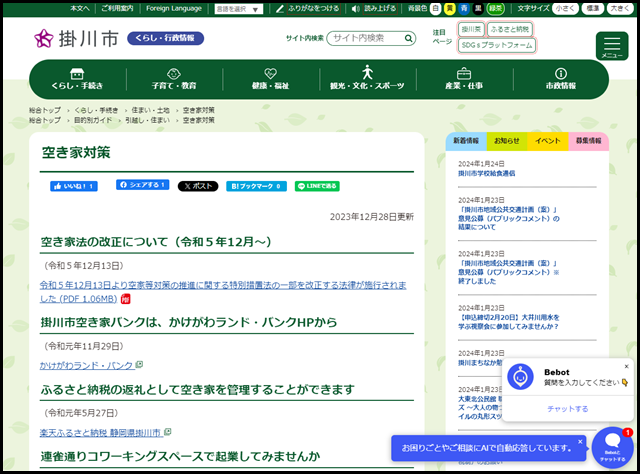
Task: Switch to the お知らせ tab
Action: point(507,141)
